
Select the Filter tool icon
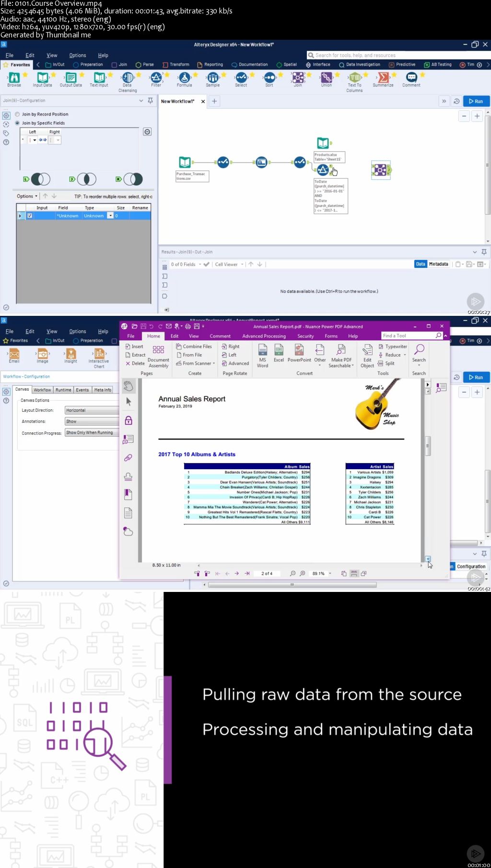click(x=156, y=77)
